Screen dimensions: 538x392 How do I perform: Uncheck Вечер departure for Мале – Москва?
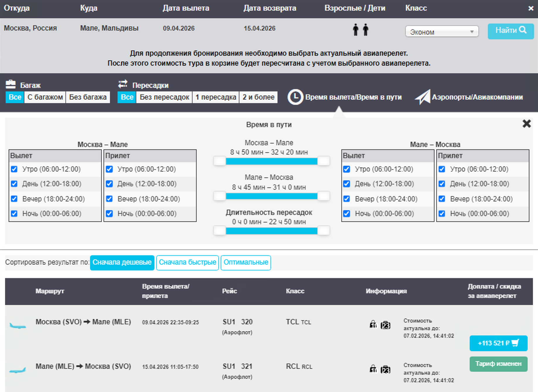pyautogui.click(x=347, y=199)
